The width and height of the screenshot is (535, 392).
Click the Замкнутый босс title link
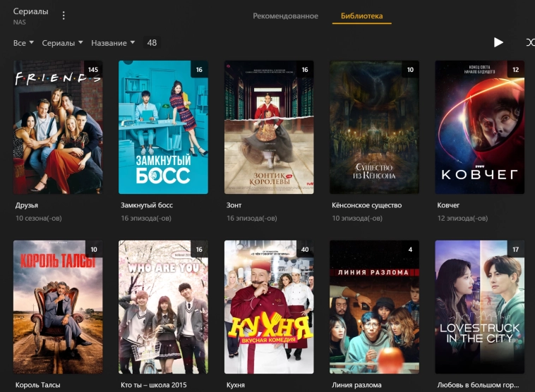pyautogui.click(x=147, y=205)
